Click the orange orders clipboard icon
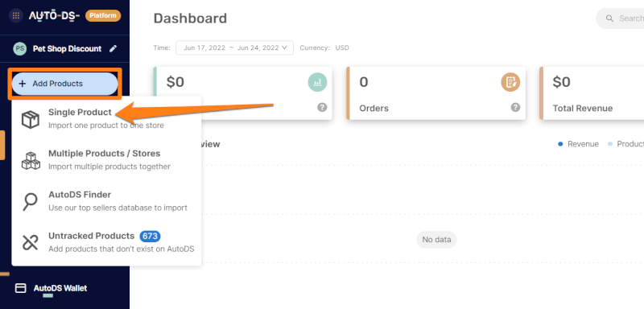Viewport: 644px width, 309px height. 510,82
